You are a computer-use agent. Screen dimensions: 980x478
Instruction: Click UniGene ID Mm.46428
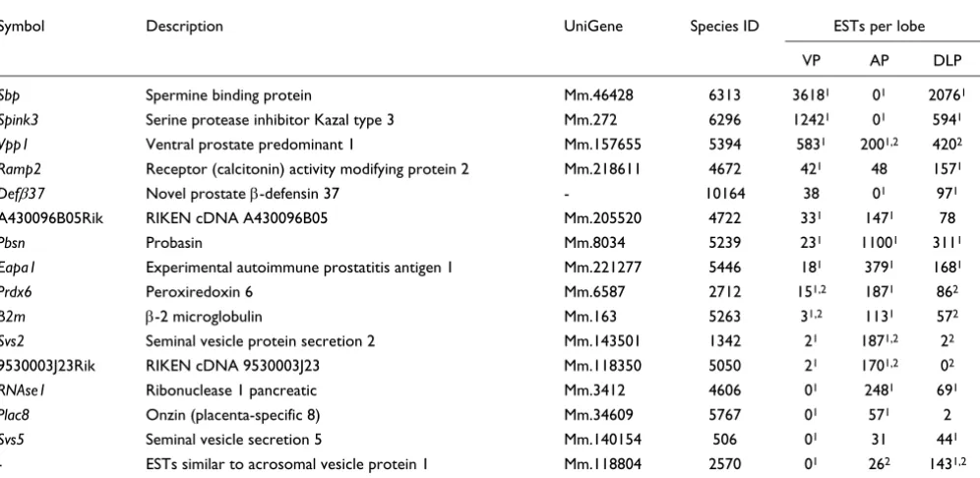[x=598, y=95]
